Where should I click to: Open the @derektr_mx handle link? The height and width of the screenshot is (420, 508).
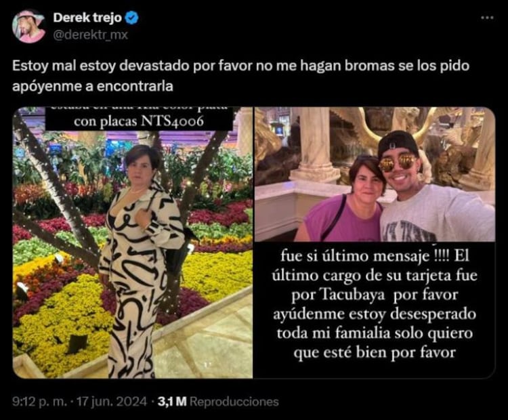point(90,35)
